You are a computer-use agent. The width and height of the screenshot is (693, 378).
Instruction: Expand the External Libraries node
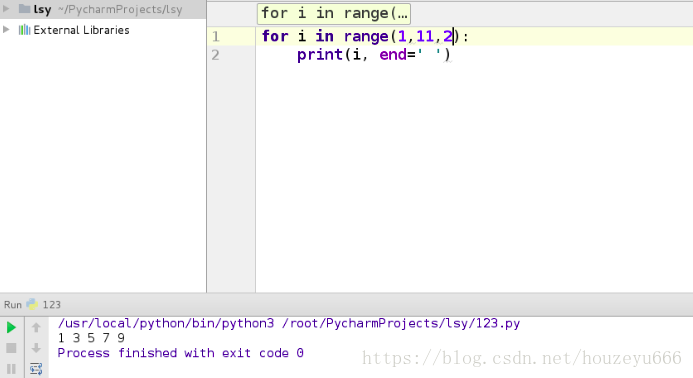6,30
